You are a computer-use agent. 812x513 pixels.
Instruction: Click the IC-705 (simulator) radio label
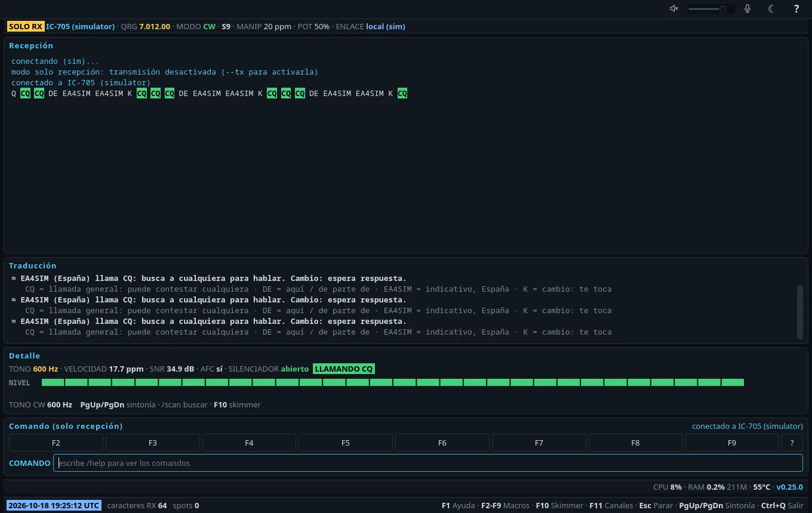point(80,26)
